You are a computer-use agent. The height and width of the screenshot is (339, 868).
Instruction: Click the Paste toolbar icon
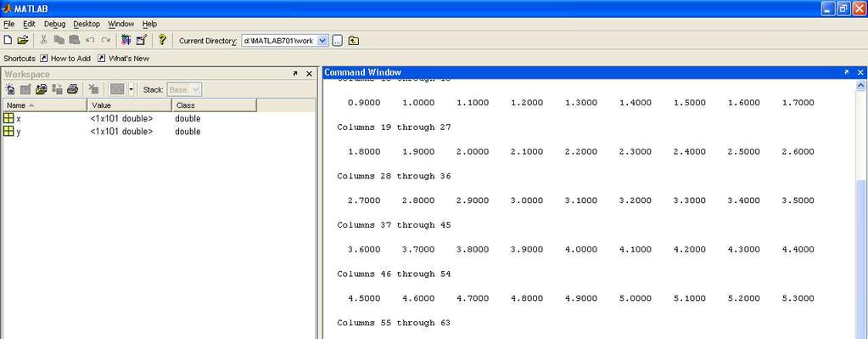(x=74, y=40)
